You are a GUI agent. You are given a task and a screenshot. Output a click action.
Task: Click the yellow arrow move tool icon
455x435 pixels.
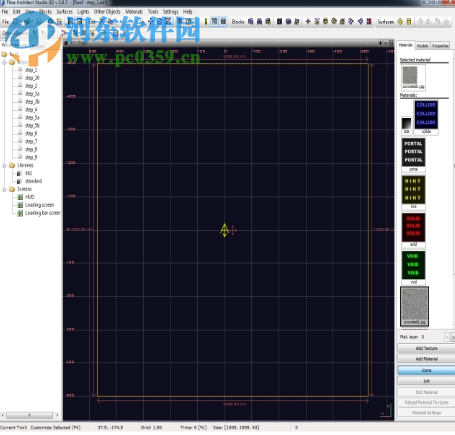tap(308, 22)
